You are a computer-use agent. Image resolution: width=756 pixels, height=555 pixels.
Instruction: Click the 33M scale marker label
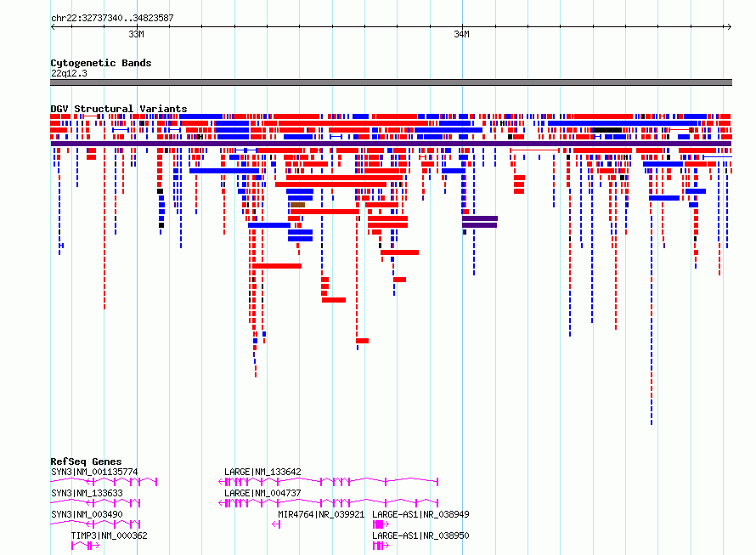(137, 34)
